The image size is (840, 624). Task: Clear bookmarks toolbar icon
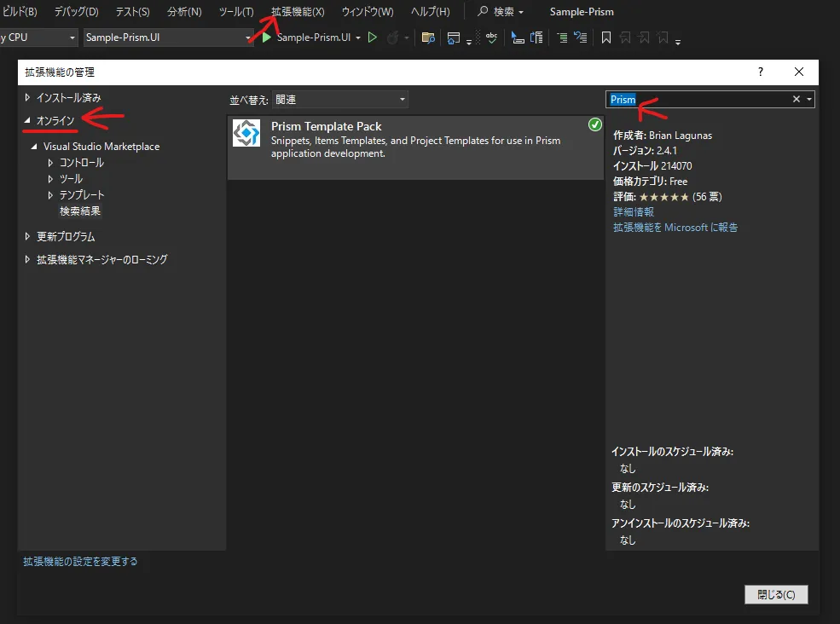(663, 38)
